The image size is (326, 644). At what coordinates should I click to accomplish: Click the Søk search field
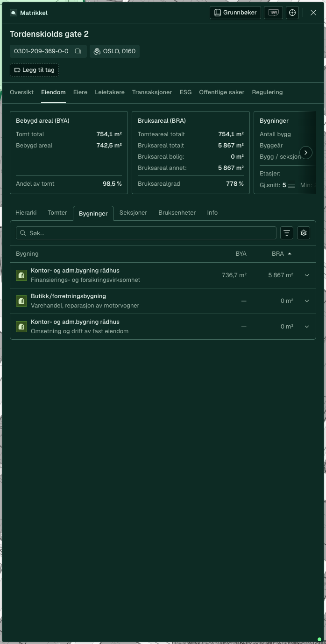pyautogui.click(x=146, y=233)
